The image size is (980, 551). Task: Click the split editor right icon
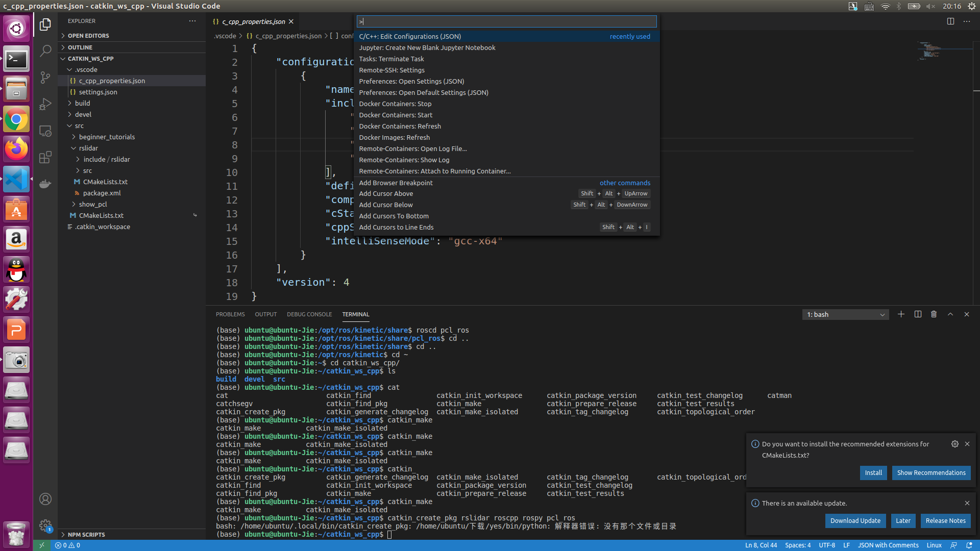click(x=950, y=21)
